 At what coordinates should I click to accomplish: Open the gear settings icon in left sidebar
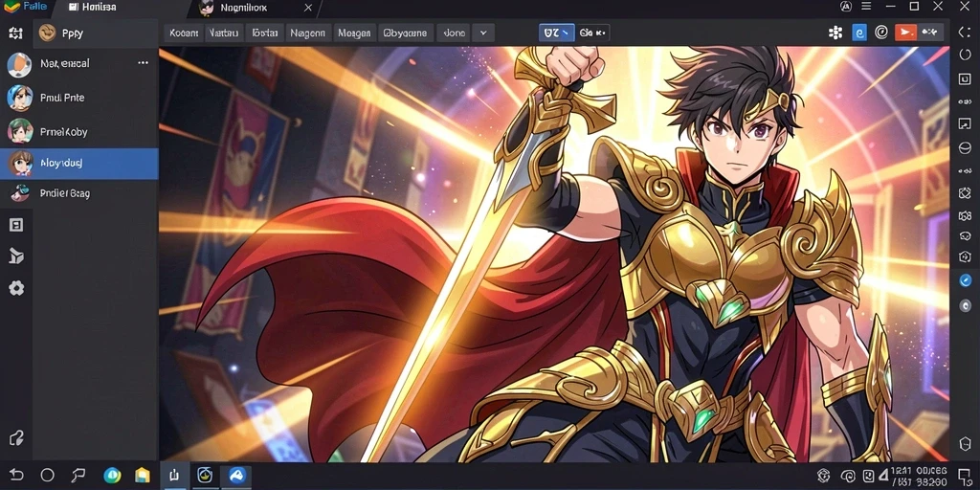tap(16, 288)
